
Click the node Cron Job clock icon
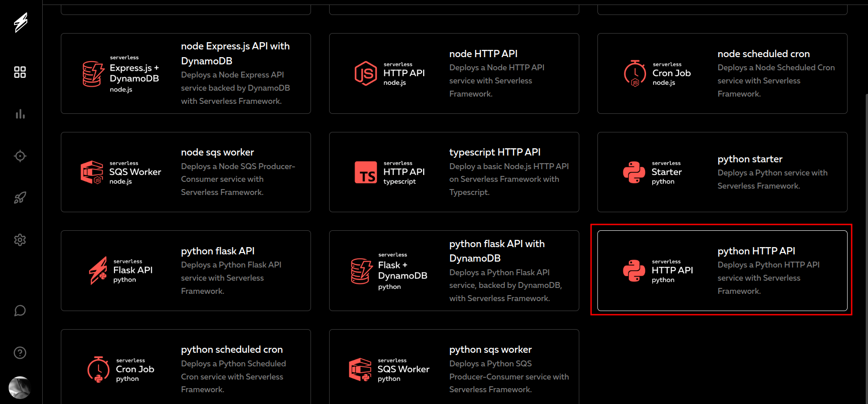click(x=635, y=73)
